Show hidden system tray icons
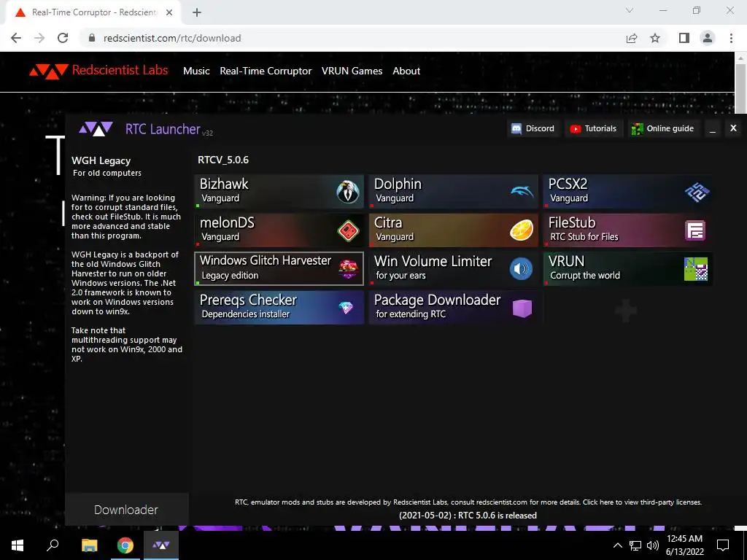Image resolution: width=747 pixels, height=560 pixels. coord(617,545)
